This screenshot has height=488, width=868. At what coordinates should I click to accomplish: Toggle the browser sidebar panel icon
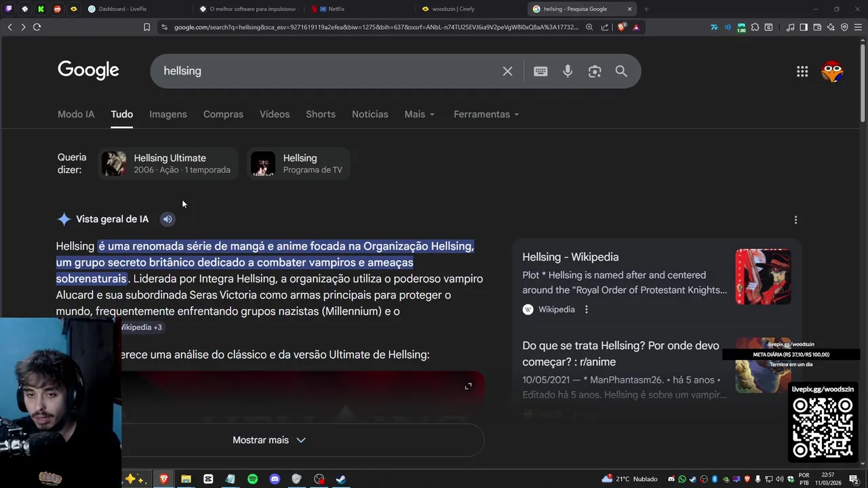pos(804,27)
